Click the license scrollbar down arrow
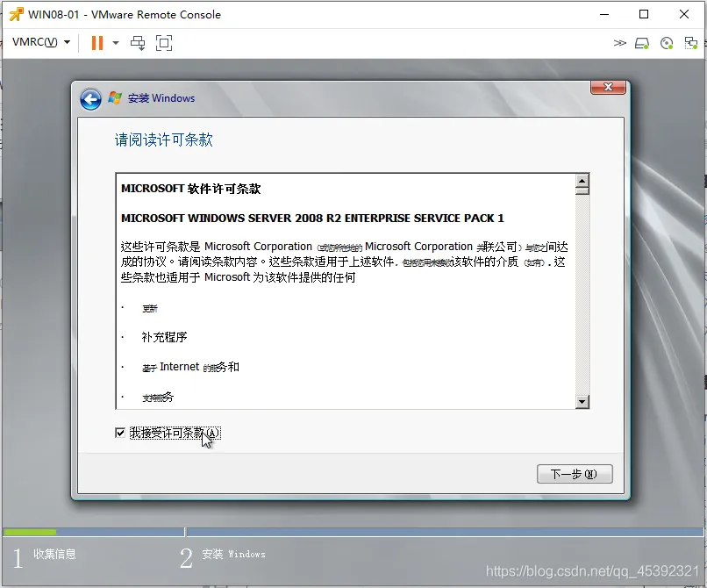707x588 pixels. pyautogui.click(x=582, y=401)
